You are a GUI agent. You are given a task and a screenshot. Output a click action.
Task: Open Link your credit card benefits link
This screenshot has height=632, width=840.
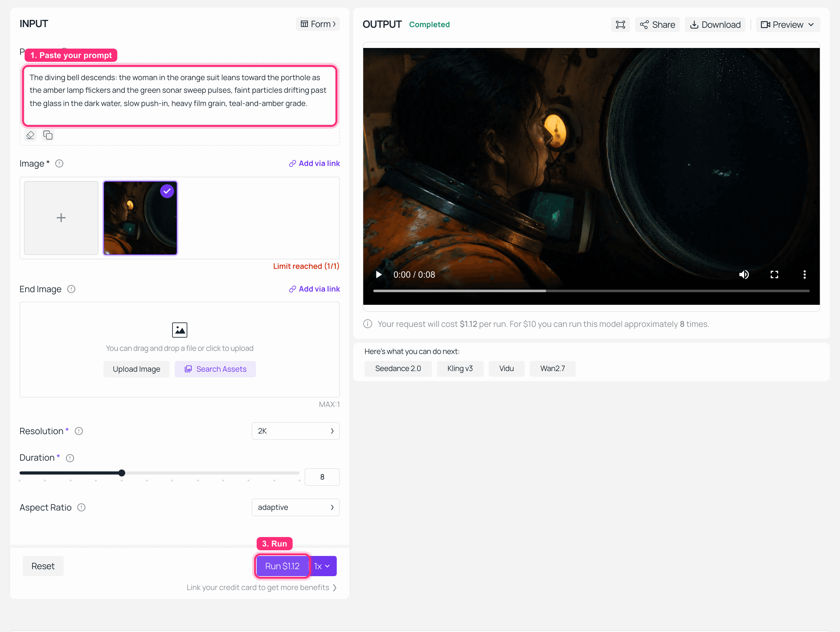[262, 588]
